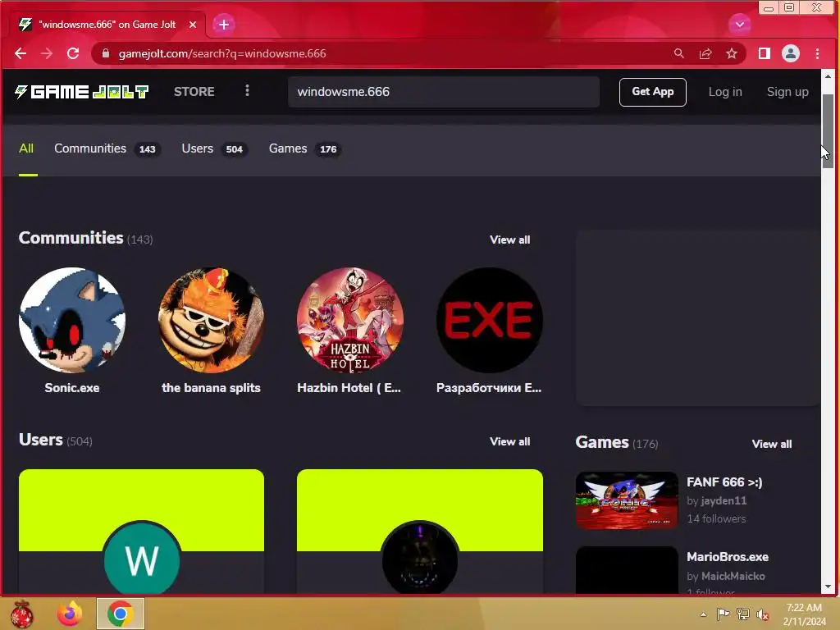Select the Chrome taskbar button

(x=120, y=614)
